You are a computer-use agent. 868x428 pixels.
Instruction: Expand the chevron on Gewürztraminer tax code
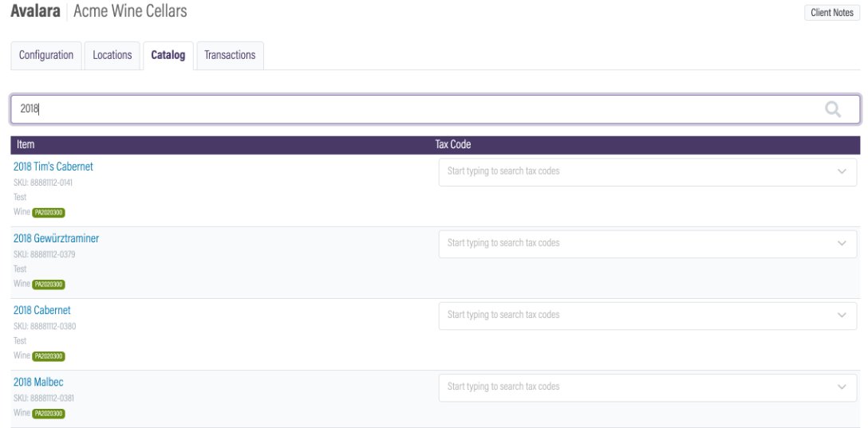(842, 243)
